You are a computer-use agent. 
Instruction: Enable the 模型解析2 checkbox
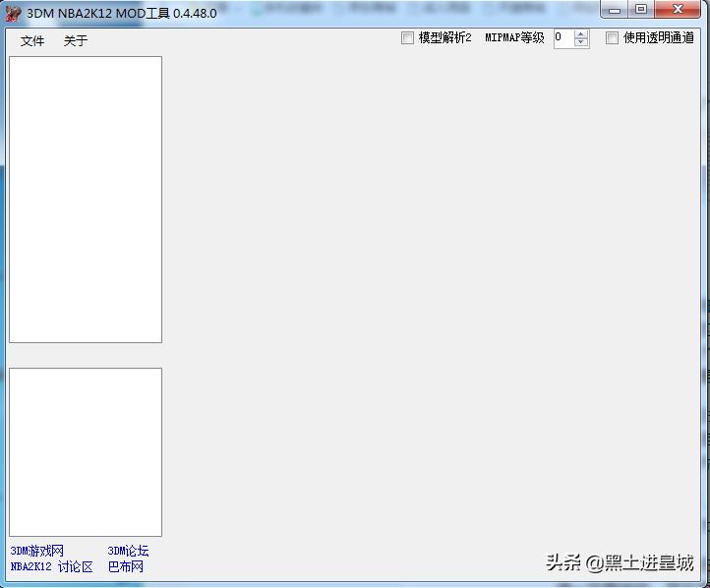coord(407,38)
